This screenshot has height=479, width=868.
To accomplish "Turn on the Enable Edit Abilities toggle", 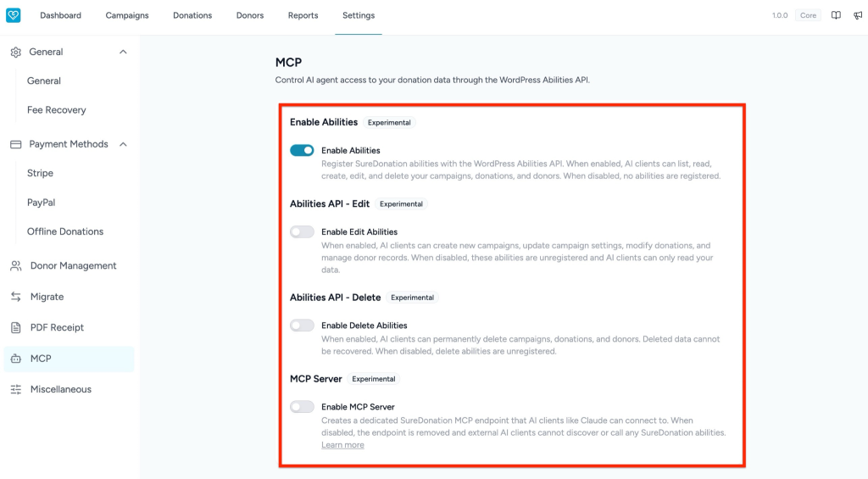I will [302, 232].
